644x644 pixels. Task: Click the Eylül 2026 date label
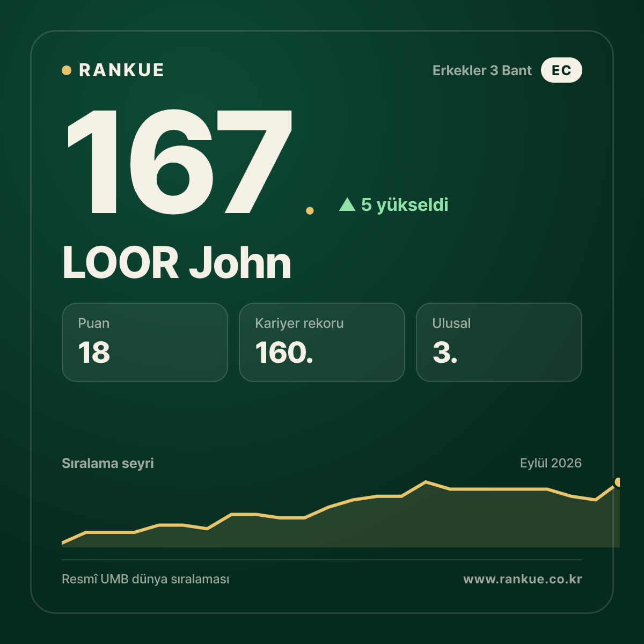click(x=551, y=463)
